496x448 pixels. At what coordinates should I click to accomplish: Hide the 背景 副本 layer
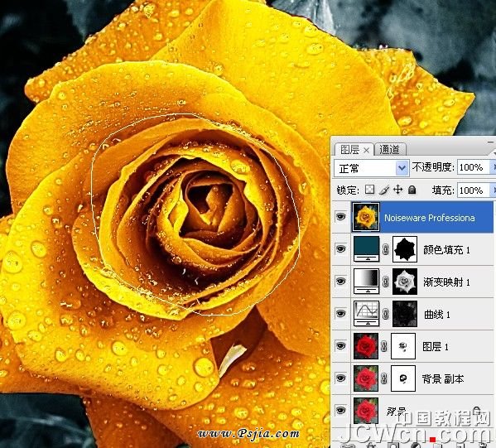coord(340,378)
